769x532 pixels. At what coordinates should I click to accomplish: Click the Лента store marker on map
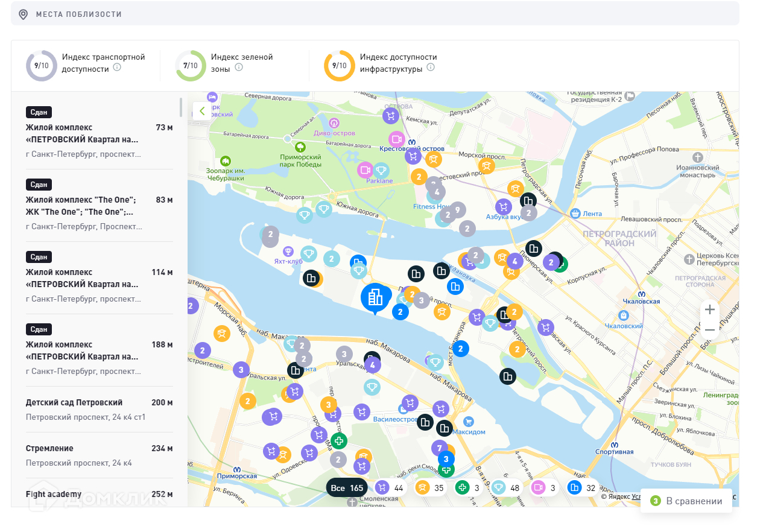point(575,214)
